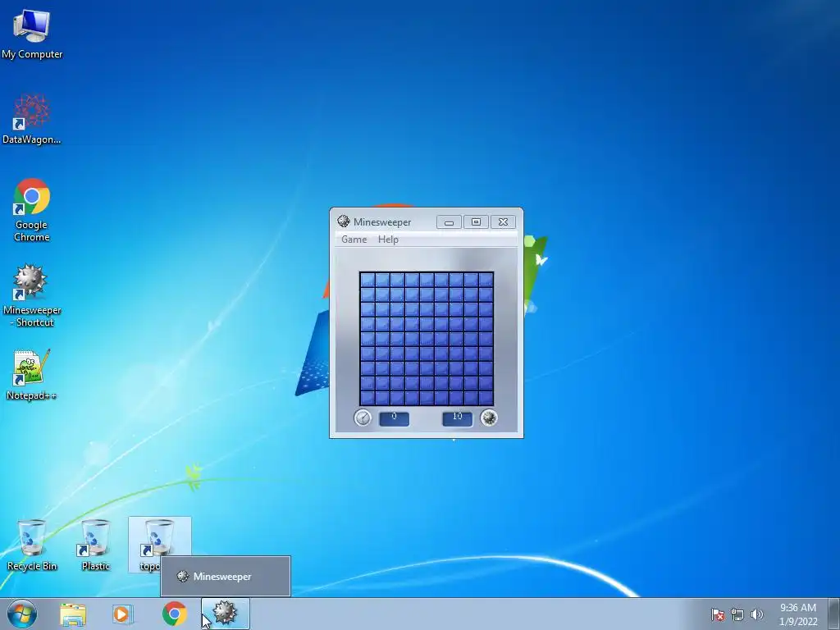Open the Help menu in Minesweeper
Image resolution: width=840 pixels, height=630 pixels.
pyautogui.click(x=388, y=240)
